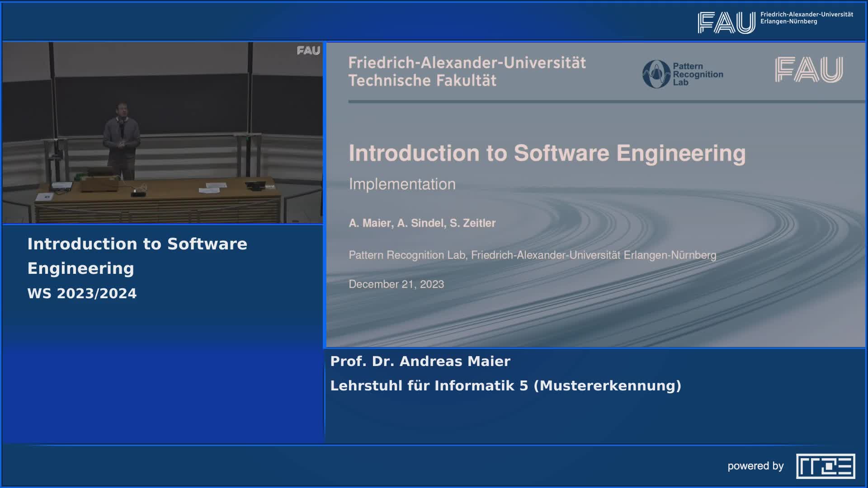Click 'Friedrich-Alexander-Universität Erlangen-Nürnberg' header text
Viewport: 868px width, 488px height.
[806, 18]
